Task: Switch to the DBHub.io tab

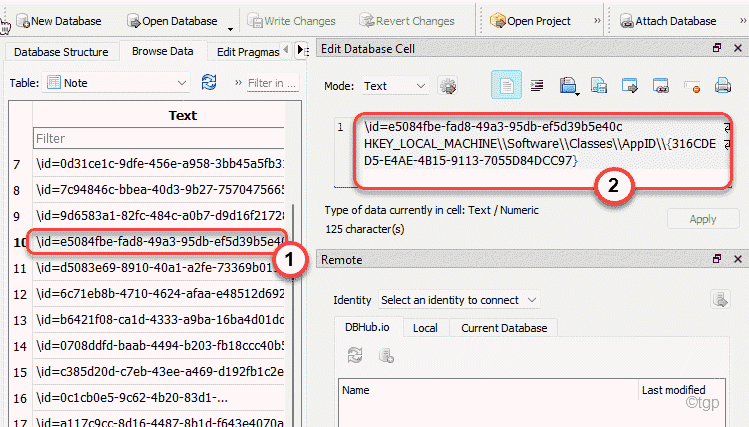Action: (x=367, y=327)
